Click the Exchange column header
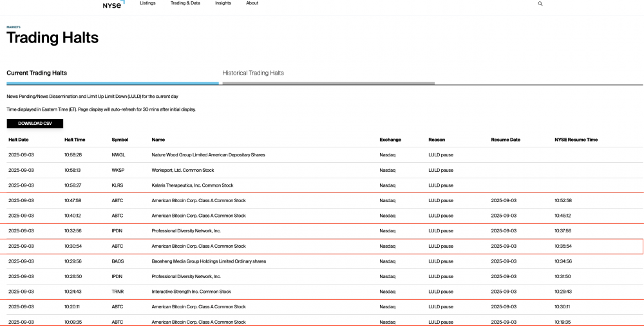The height and width of the screenshot is (327, 644). 390,140
